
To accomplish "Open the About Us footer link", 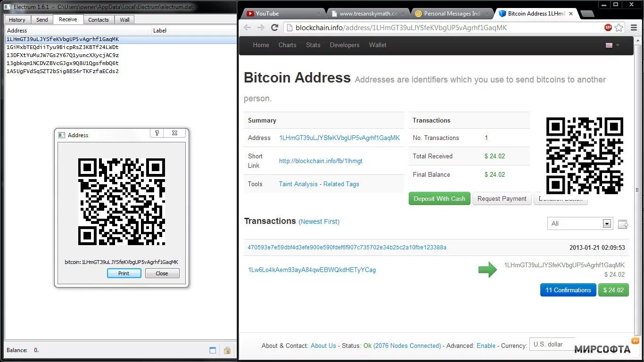I will tap(323, 346).
